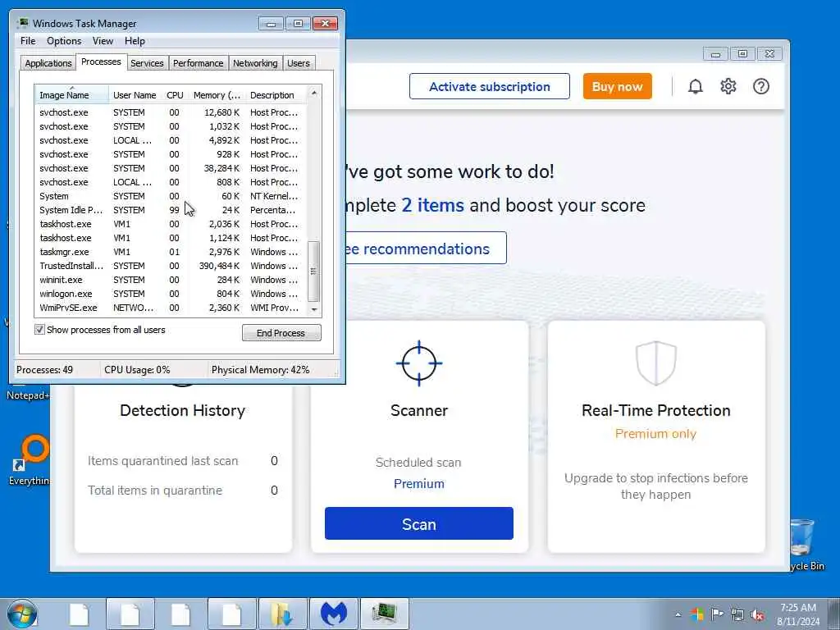
Task: Click Items quarantined last scan row
Action: (x=183, y=461)
